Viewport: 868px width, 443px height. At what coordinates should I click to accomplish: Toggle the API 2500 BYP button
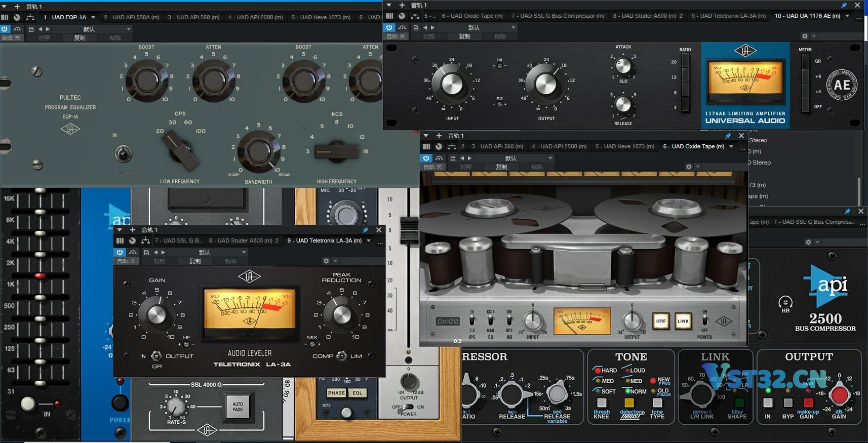click(x=788, y=403)
